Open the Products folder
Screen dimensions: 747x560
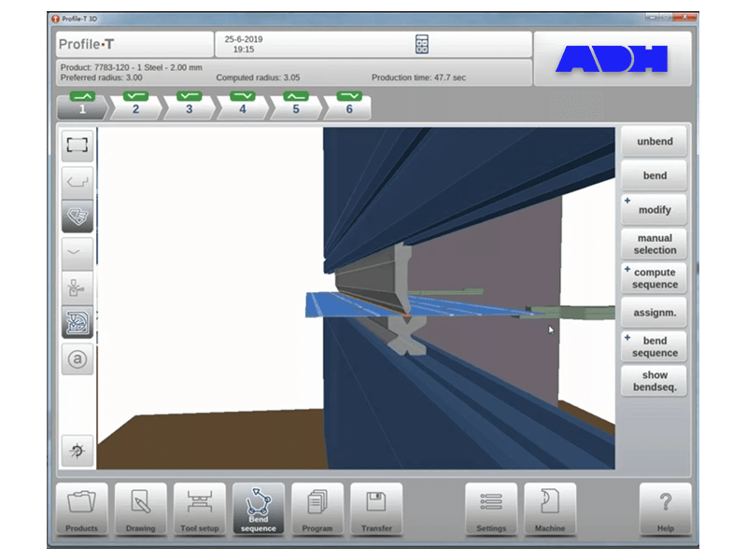82,509
